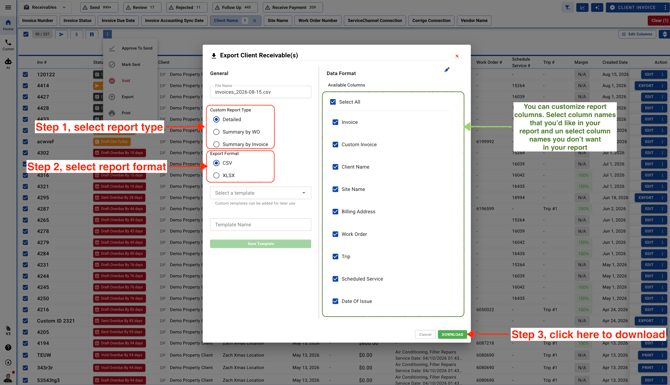Screen dimensions: 670x385
Task: Click into the Template Name field
Action: point(261,224)
